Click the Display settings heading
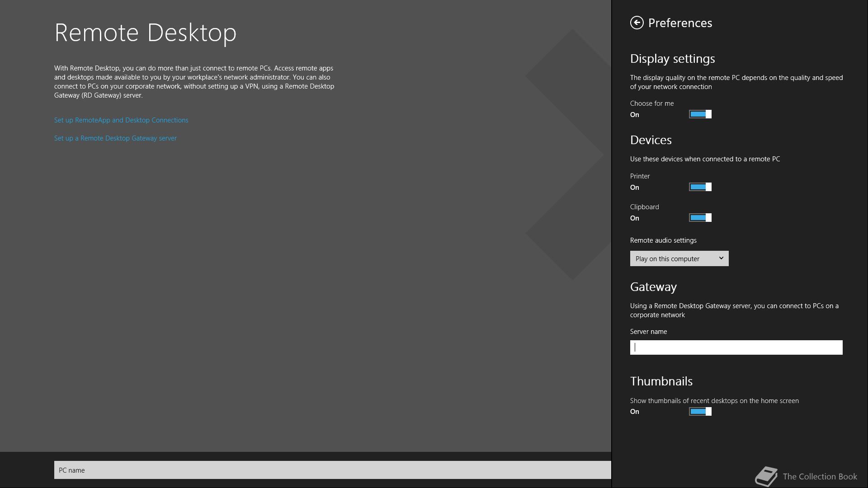 (x=672, y=59)
